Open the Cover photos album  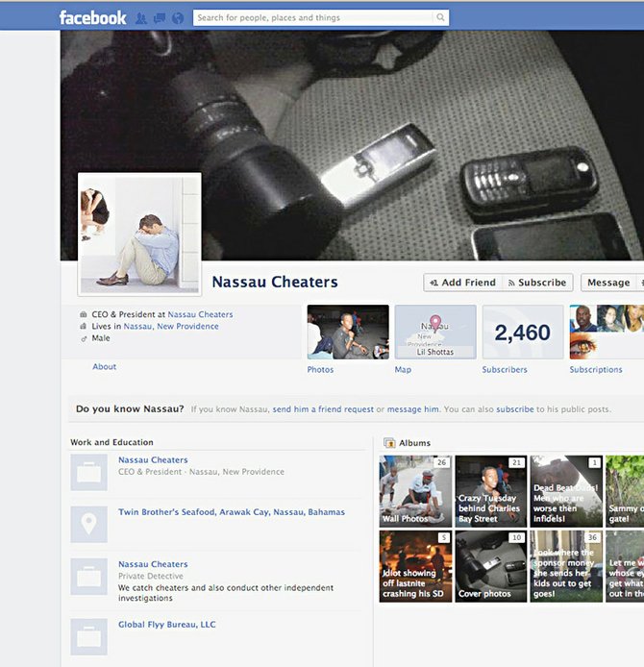(x=490, y=566)
